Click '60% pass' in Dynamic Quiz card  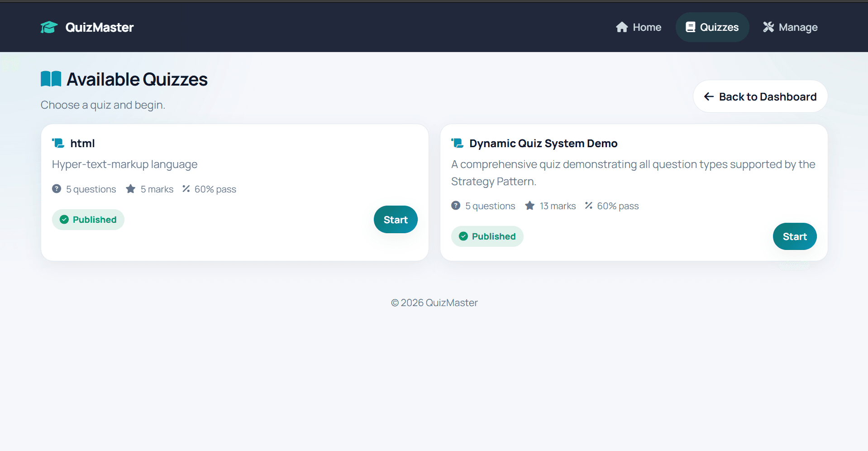pyautogui.click(x=618, y=206)
